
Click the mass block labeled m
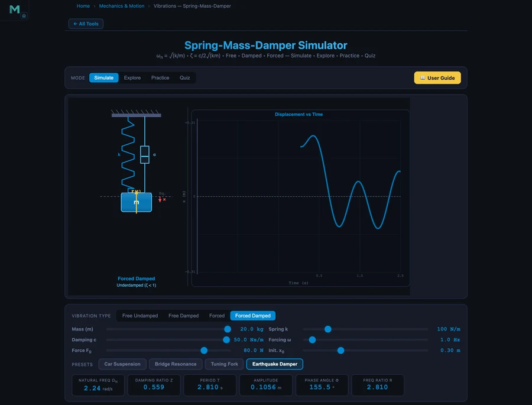click(x=137, y=202)
